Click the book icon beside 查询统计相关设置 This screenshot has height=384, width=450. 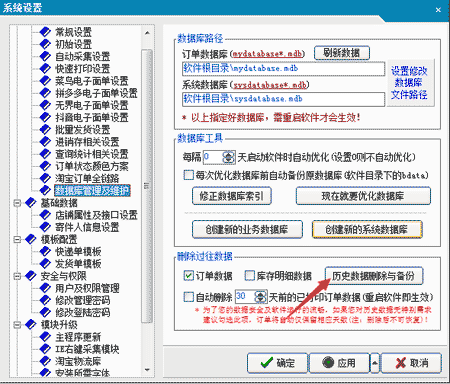point(45,154)
